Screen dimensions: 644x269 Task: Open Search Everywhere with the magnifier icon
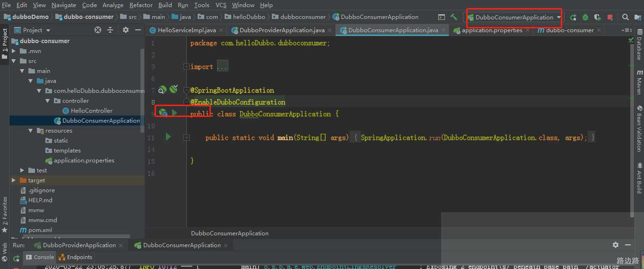click(x=625, y=17)
